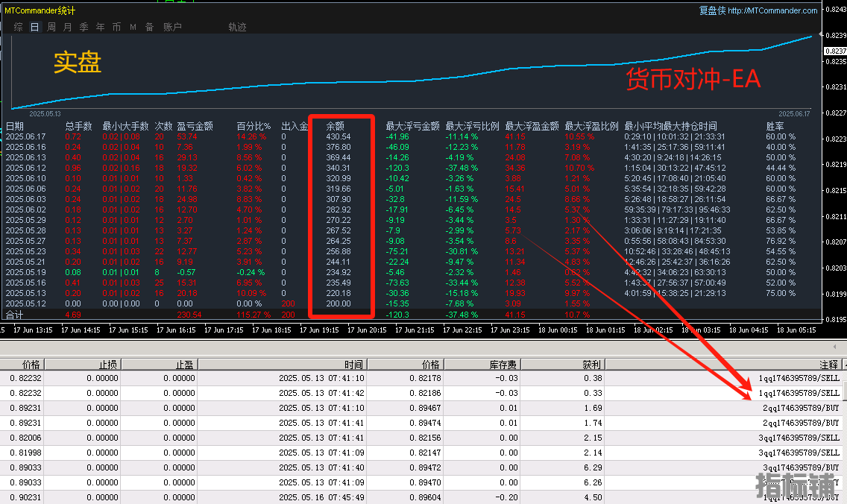847x504 pixels.
Task: Sort orders by 库存费 column
Action: [x=482, y=365]
